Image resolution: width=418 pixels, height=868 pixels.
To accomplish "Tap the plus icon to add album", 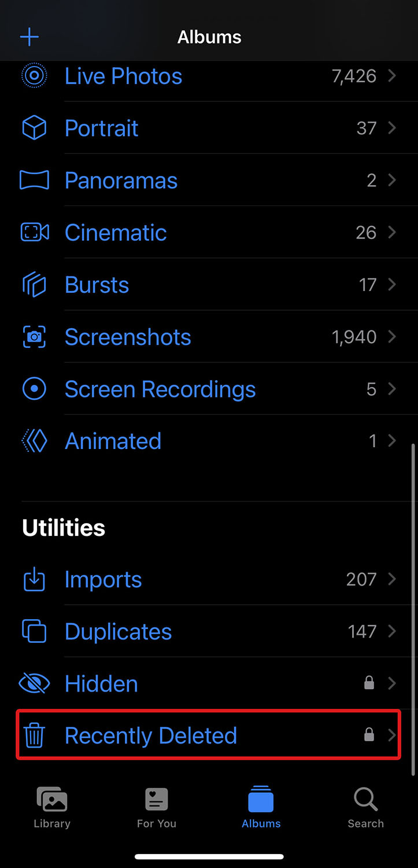I will point(29,37).
